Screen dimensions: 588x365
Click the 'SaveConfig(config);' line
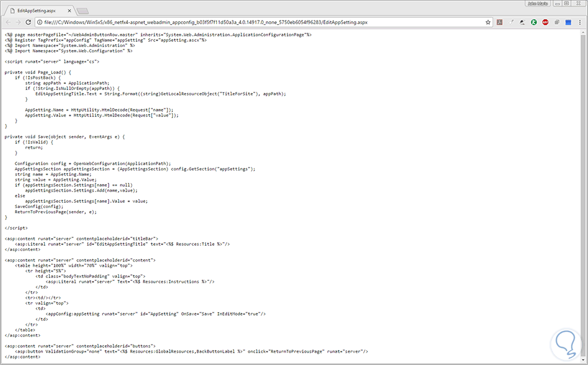point(39,206)
